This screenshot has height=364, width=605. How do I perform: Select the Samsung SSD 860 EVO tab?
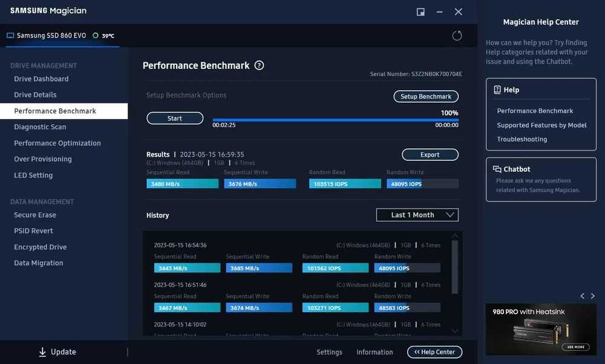(62, 36)
